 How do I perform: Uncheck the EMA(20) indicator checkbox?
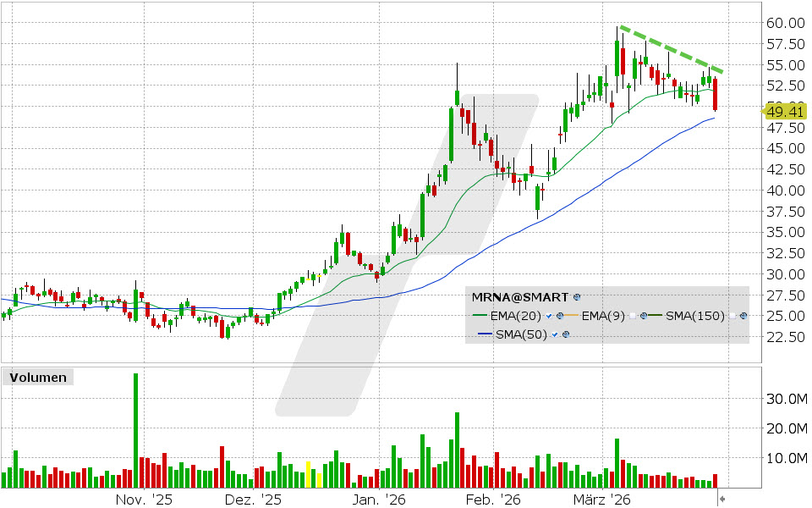548,315
